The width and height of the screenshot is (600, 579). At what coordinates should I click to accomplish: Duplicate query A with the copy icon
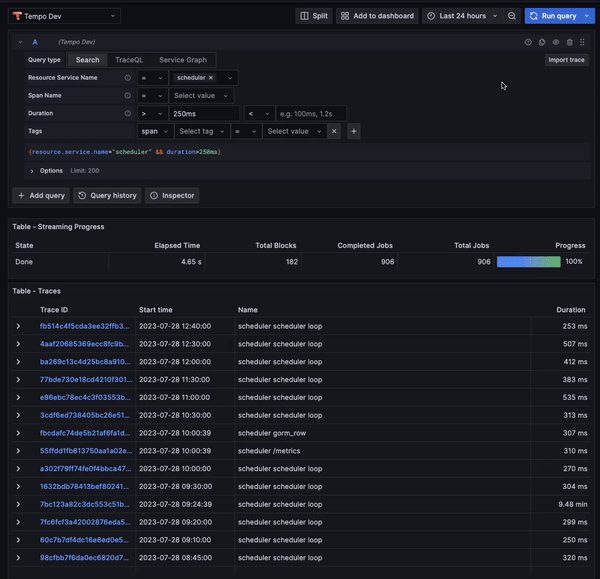542,42
